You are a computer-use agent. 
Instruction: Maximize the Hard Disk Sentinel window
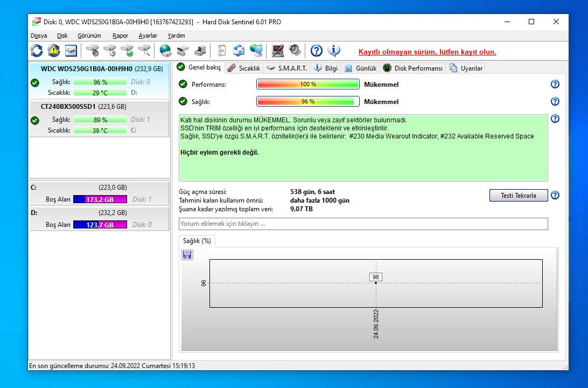(x=531, y=22)
